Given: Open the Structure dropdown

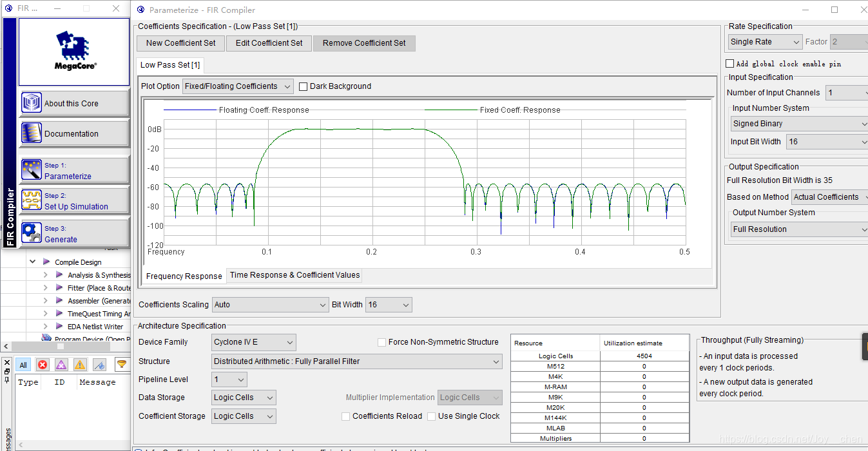Looking at the screenshot, I should click(356, 361).
